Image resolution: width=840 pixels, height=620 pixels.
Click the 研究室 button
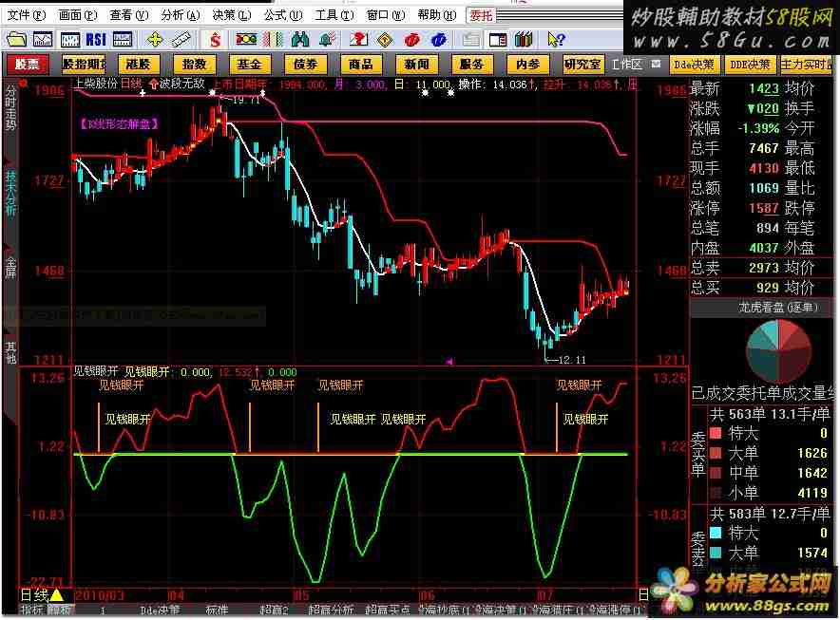point(582,65)
